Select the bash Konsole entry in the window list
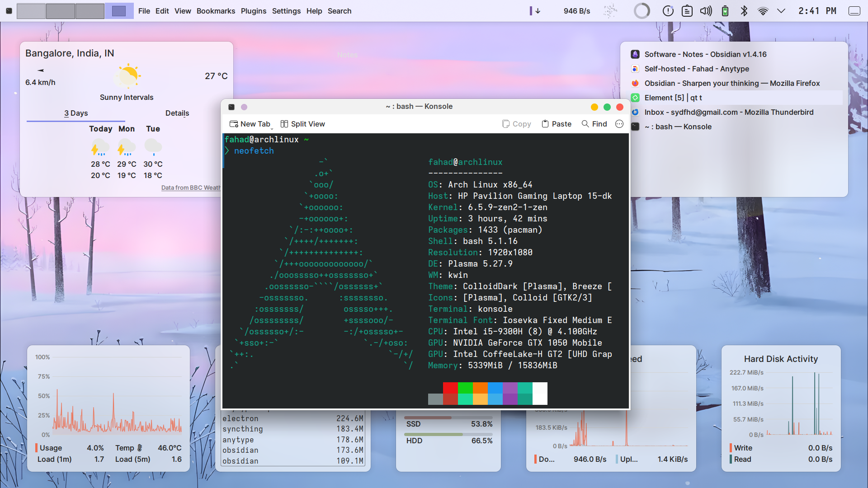The image size is (868, 488). point(736,127)
